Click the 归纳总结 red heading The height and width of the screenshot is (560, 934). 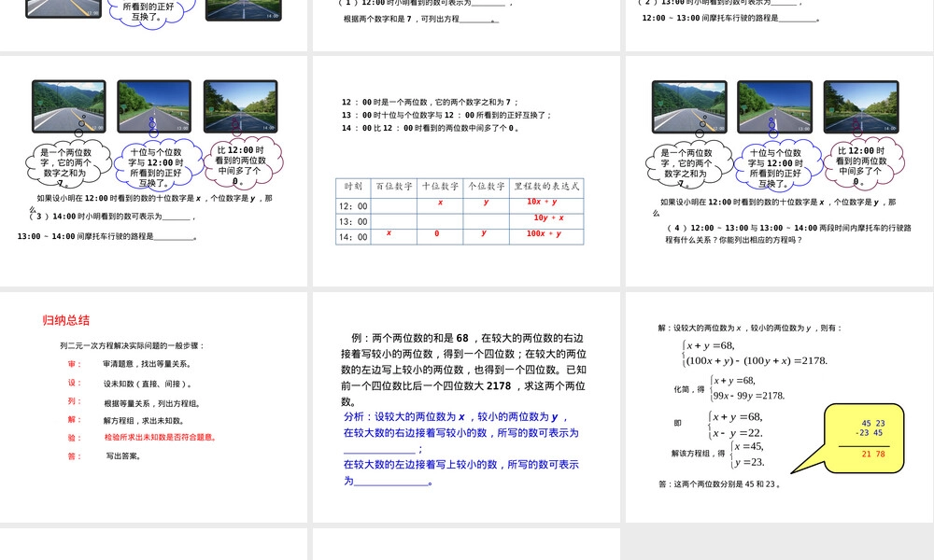click(66, 320)
